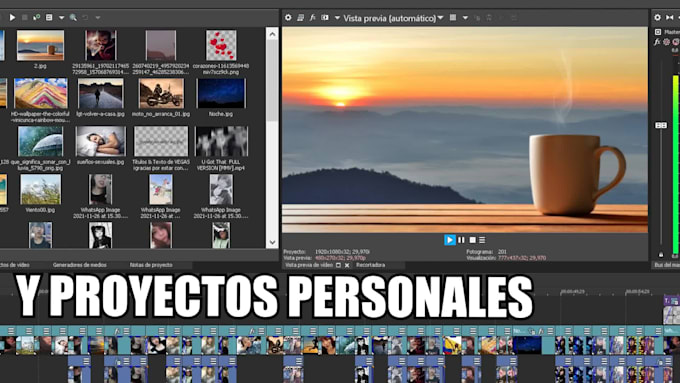
Task: Select the corazones hearts PNG thumbnail
Action: point(221,45)
